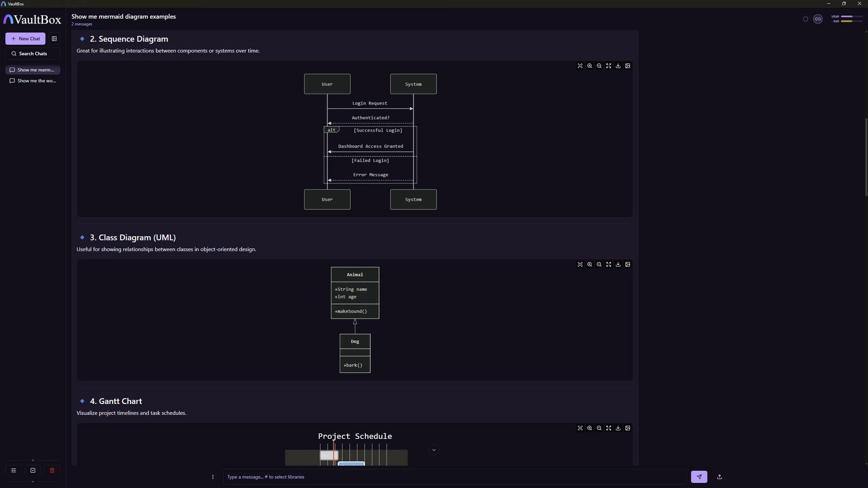Toggle the sidebar panel layout
Screen dimensions: 868x488
[54, 39]
